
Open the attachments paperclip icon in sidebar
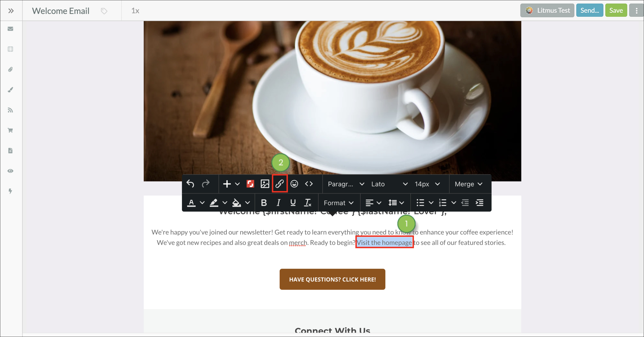[10, 69]
